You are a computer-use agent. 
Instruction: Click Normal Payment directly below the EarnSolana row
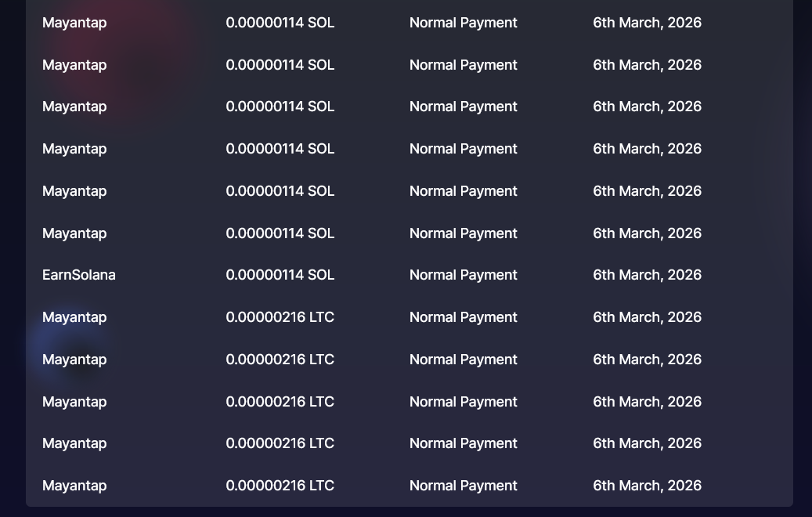coord(464,317)
